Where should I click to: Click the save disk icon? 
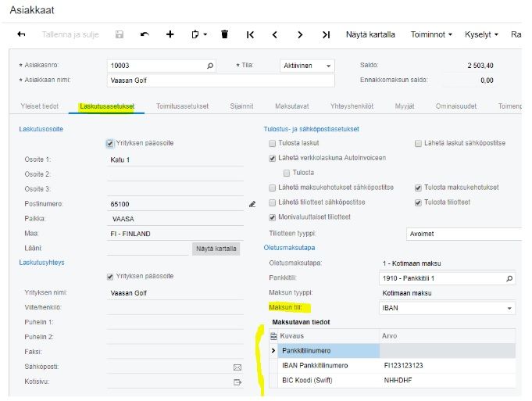click(x=119, y=34)
